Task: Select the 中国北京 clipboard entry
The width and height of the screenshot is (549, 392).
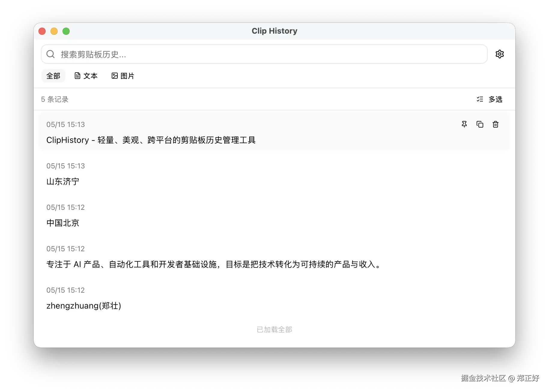Action: tap(274, 216)
